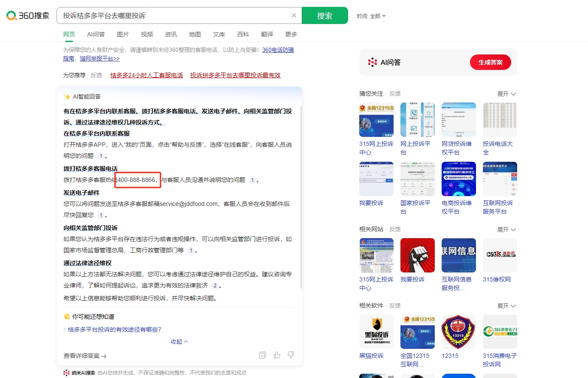Open the 黑猫投诉 software icon
The height and width of the screenshot is (378, 588).
376,332
